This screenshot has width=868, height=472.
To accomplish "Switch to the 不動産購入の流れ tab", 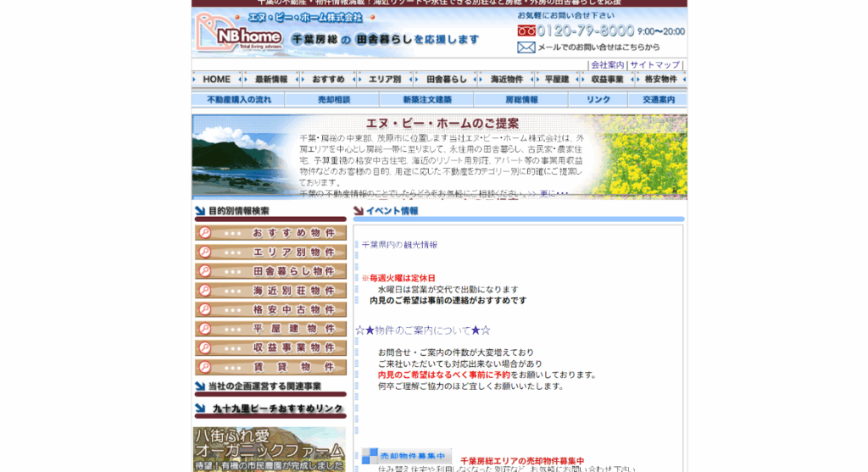I will point(239,100).
